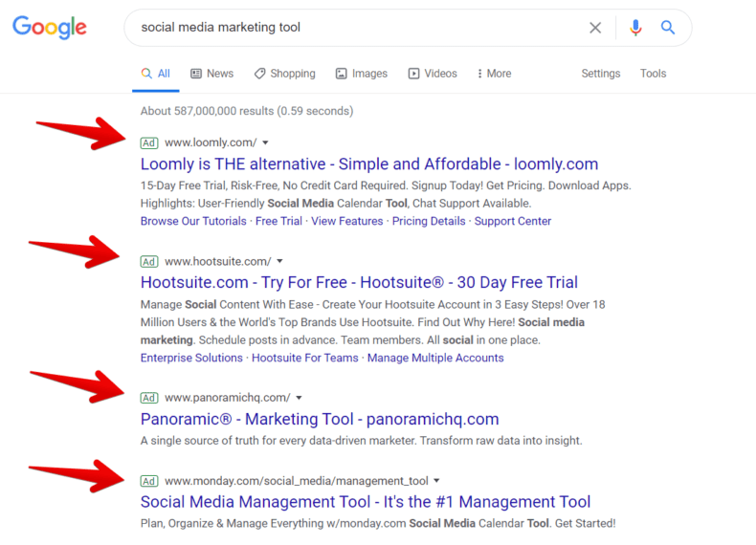Click the www.panoramichq.com/ URL text
The height and width of the screenshot is (545, 756).
click(228, 398)
